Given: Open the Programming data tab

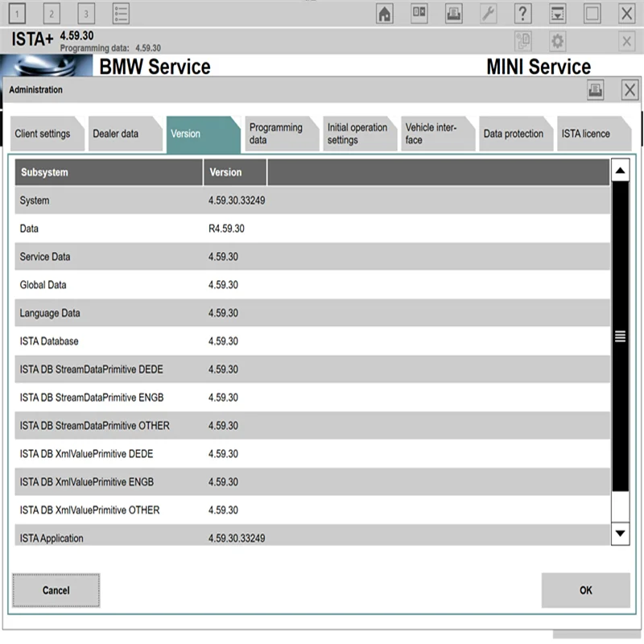Looking at the screenshot, I should pyautogui.click(x=281, y=134).
